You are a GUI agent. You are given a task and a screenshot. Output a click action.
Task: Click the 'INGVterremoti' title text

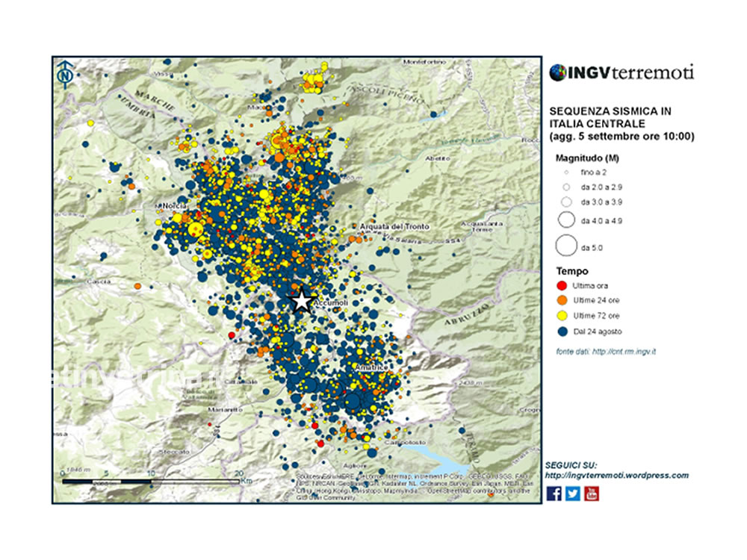pyautogui.click(x=630, y=73)
